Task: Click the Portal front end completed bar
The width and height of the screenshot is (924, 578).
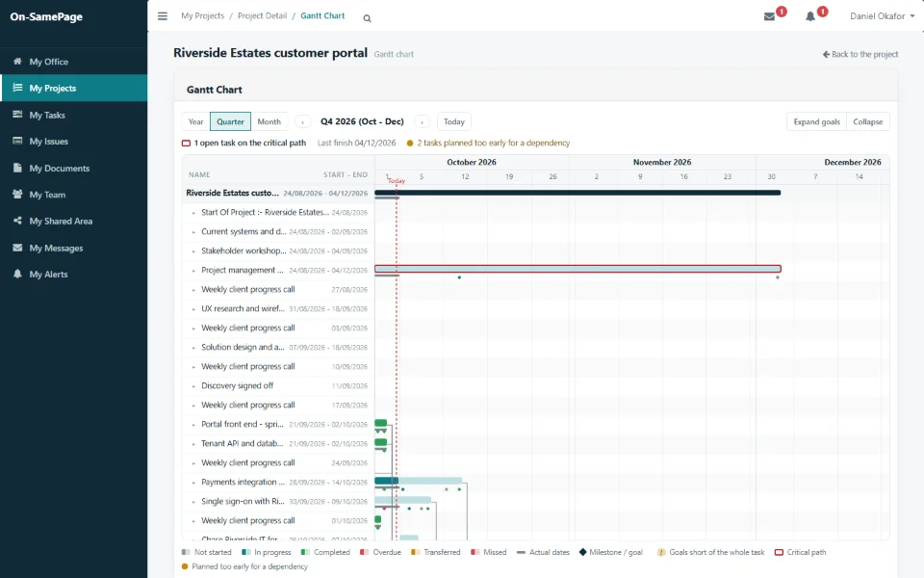Action: point(381,423)
